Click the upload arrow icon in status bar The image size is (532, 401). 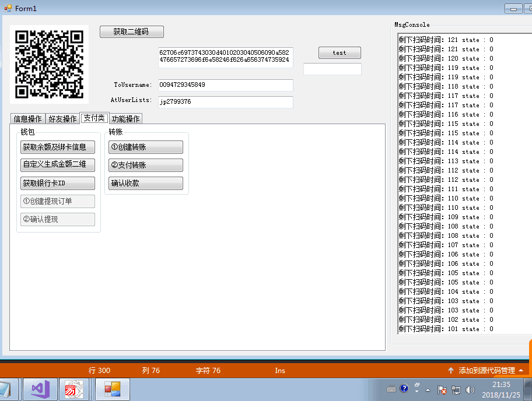point(451,371)
